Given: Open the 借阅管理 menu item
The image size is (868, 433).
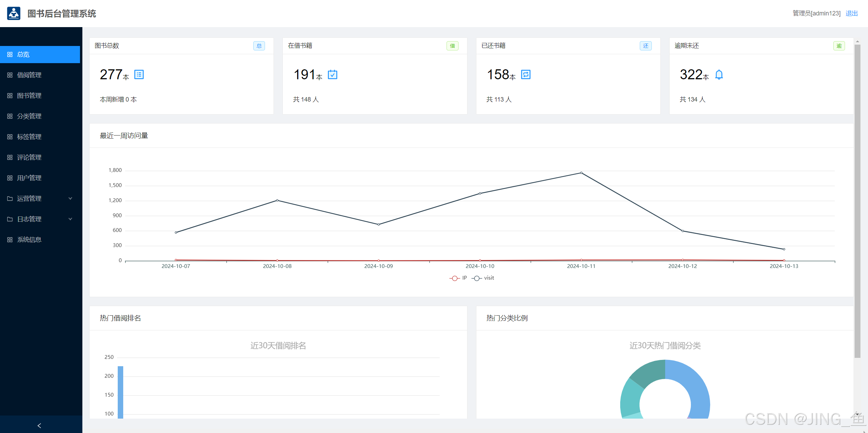Looking at the screenshot, I should (x=29, y=75).
